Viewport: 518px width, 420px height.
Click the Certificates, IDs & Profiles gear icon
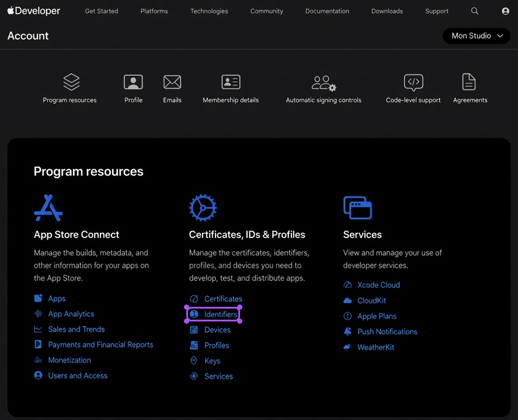tap(203, 208)
